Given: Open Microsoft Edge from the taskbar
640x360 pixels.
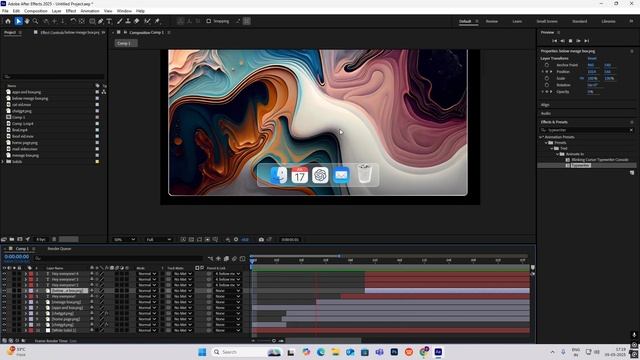Looking at the screenshot, I should pyautogui.click(x=321, y=352).
